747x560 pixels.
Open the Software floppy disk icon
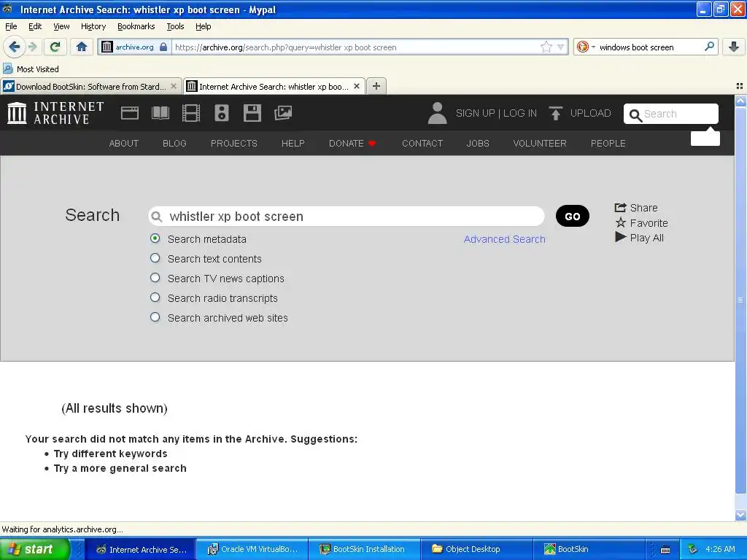click(252, 113)
